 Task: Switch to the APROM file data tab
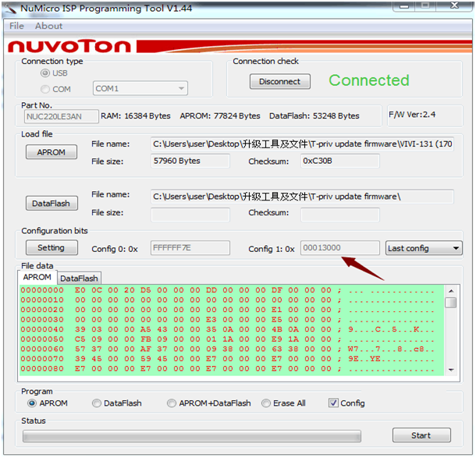pos(37,278)
